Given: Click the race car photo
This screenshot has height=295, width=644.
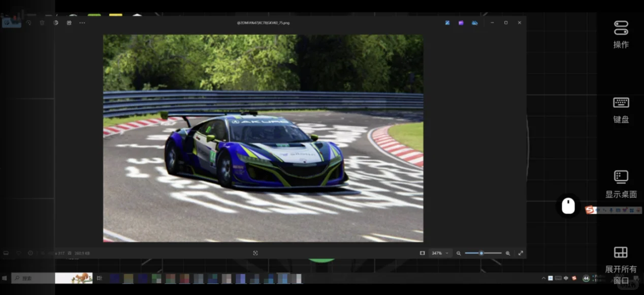Looking at the screenshot, I should click(263, 138).
